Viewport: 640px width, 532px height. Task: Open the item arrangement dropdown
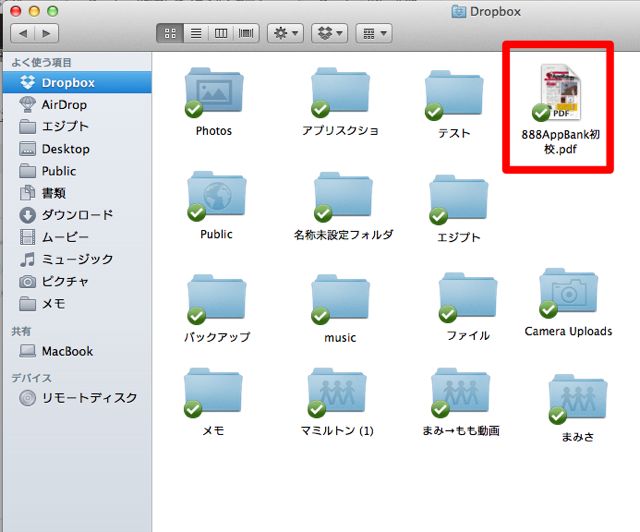point(374,33)
